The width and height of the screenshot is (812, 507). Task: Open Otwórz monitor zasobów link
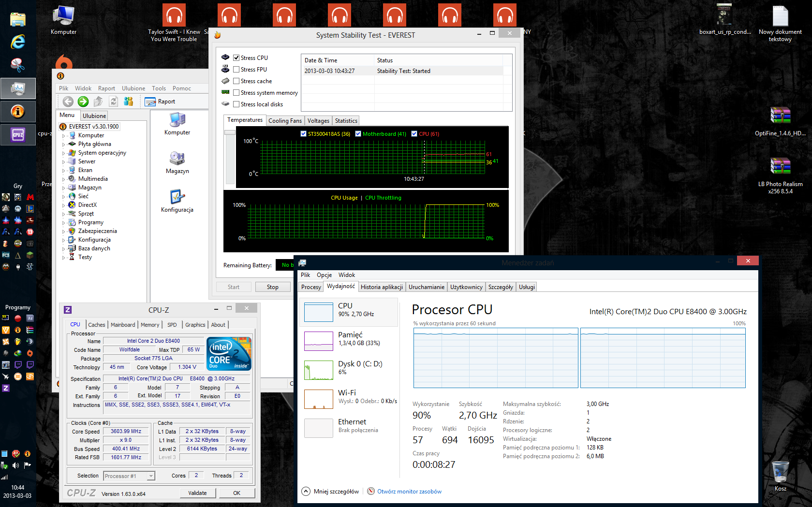409,492
